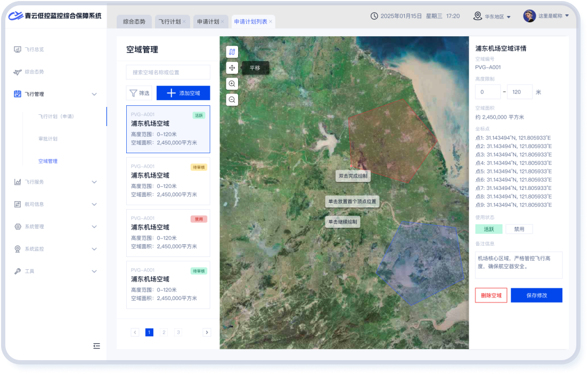Switch to the 综合态势 tab
Screen dimensions: 588x374
coord(134,22)
